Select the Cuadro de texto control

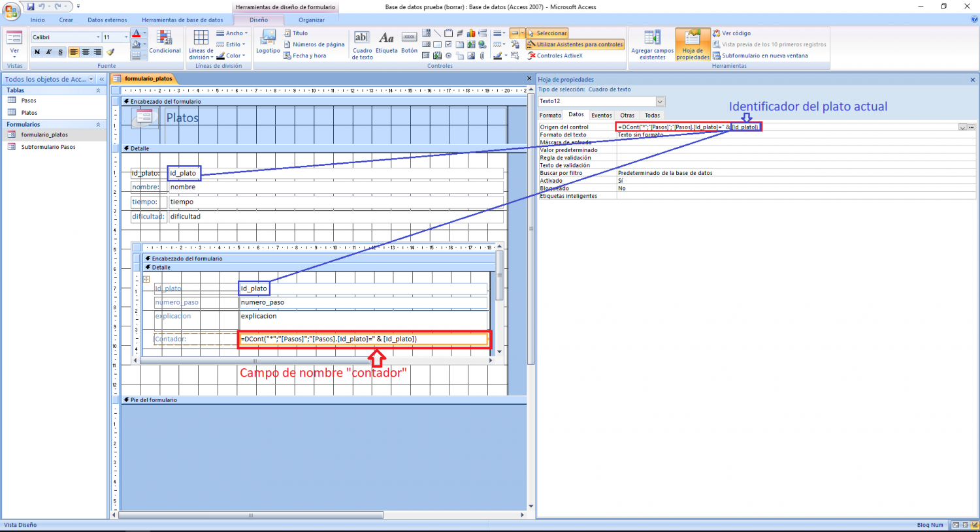pyautogui.click(x=362, y=44)
